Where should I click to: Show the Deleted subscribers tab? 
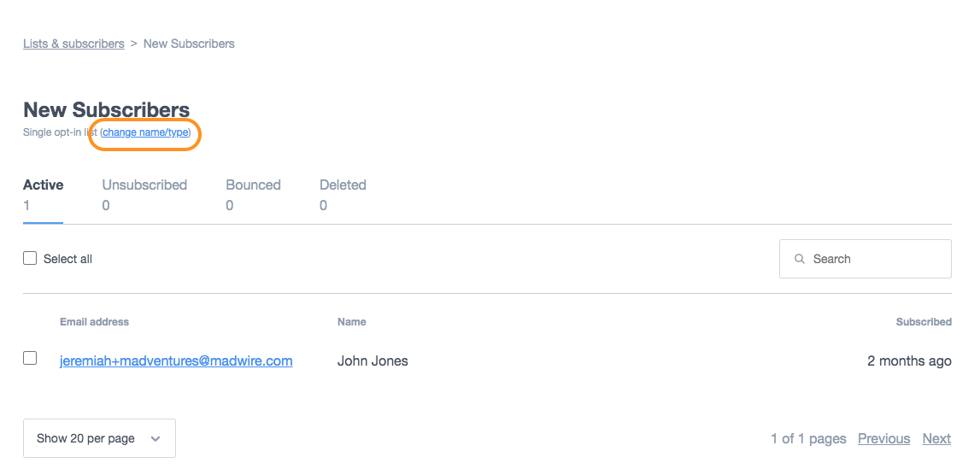coord(343,195)
